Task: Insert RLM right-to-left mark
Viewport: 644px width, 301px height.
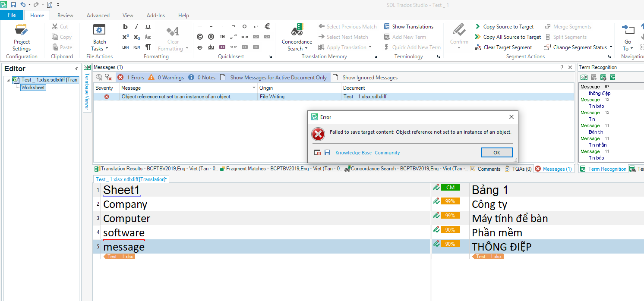Action: 137,47
